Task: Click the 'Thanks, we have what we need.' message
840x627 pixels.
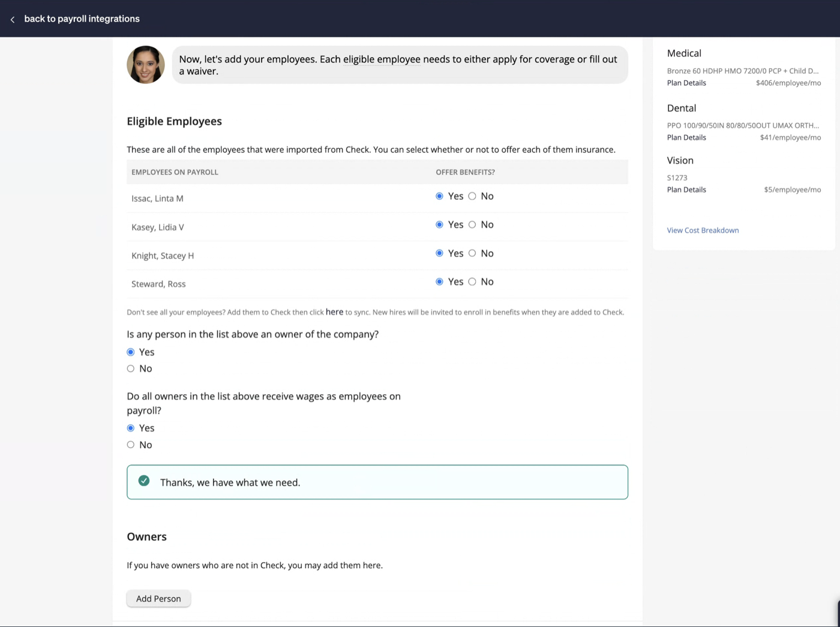Action: [230, 482]
